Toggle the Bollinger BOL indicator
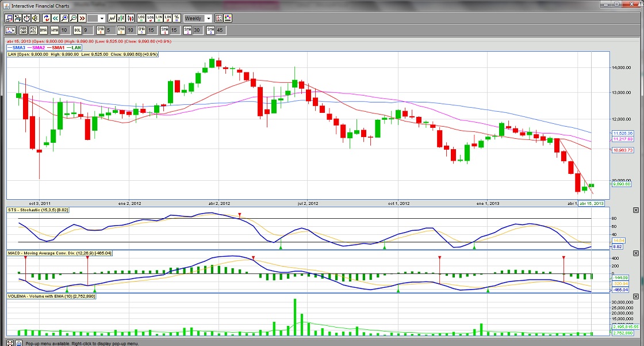This screenshot has height=346, width=644. coord(78,30)
